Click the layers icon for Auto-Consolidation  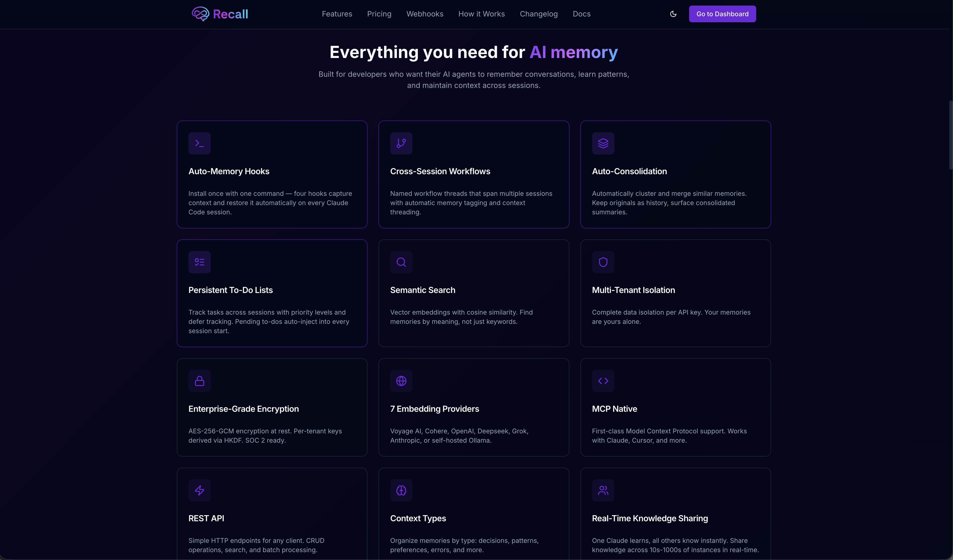[x=603, y=143]
